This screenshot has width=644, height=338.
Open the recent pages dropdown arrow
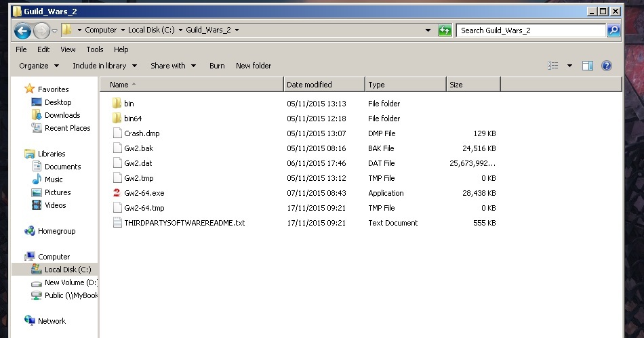point(55,30)
